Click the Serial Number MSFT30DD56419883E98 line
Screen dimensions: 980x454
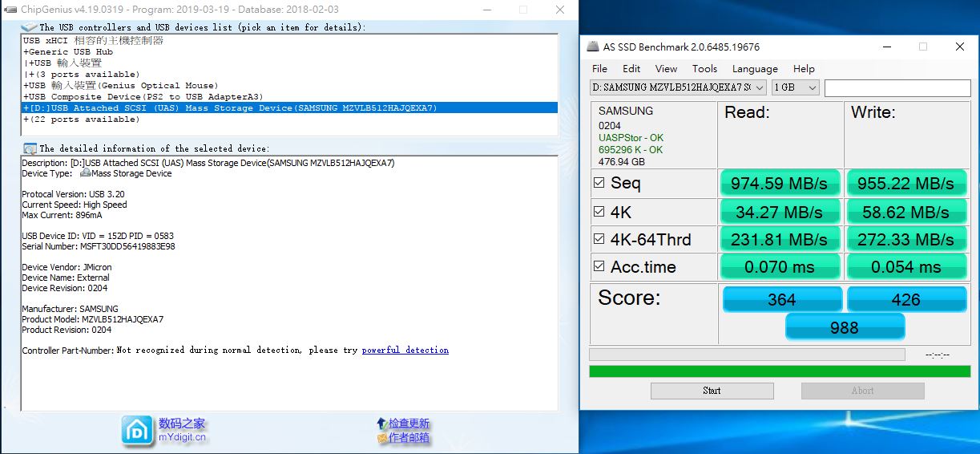click(x=99, y=247)
